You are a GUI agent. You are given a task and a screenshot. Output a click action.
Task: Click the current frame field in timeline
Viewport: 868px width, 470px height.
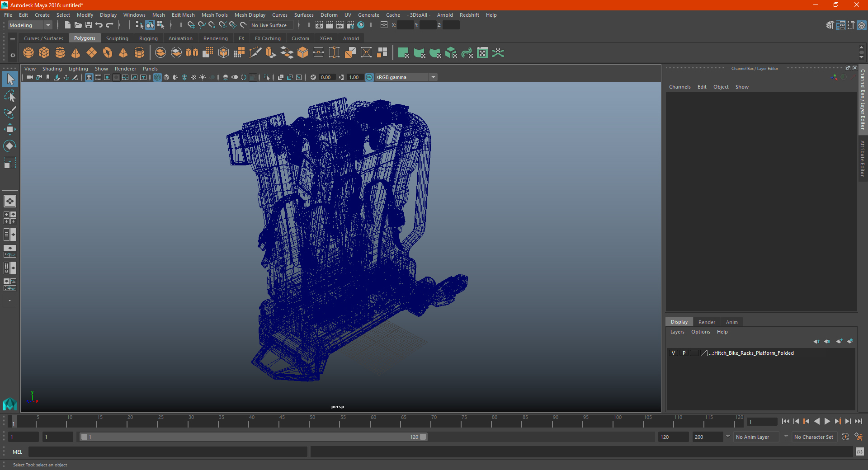pyautogui.click(x=762, y=422)
